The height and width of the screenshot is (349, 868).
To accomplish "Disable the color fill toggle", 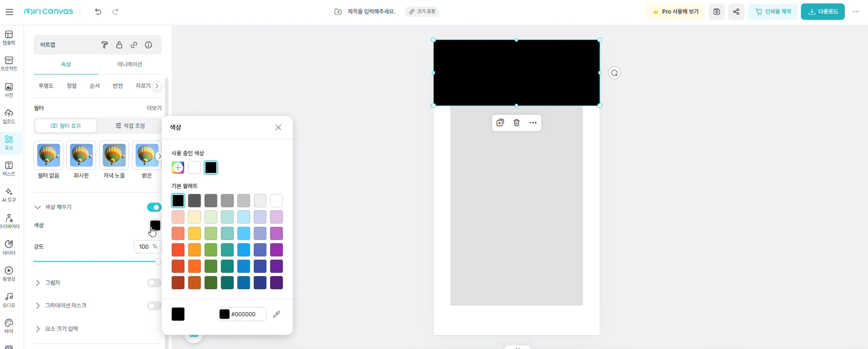I will pos(154,207).
